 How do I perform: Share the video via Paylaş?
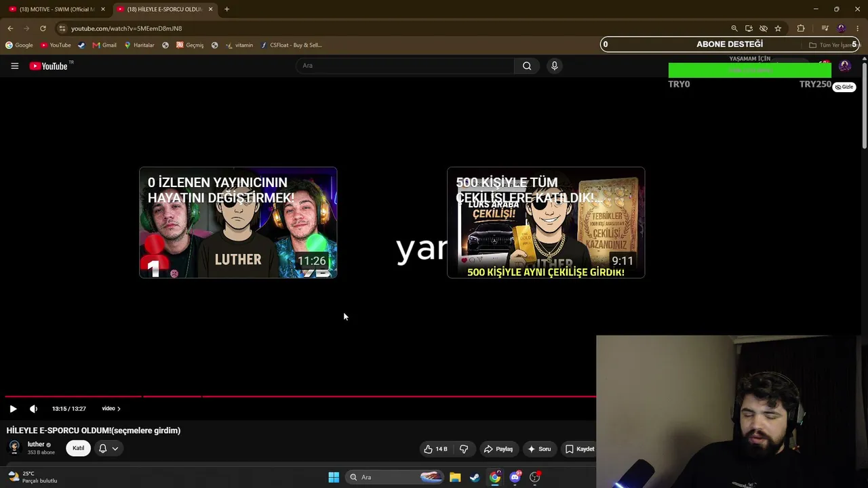pos(498,449)
